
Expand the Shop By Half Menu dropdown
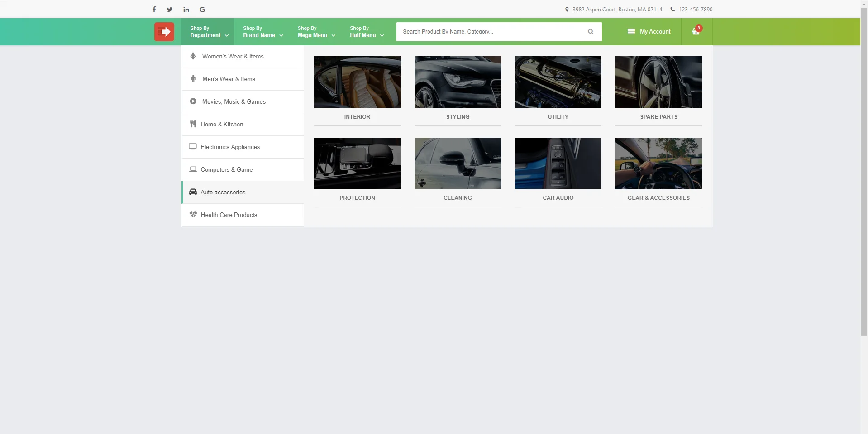[x=367, y=32]
